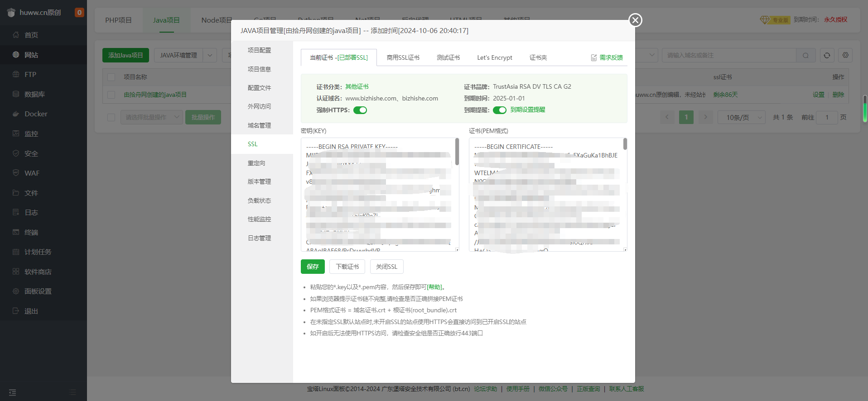
Task: Open the 请选择批量操作 dropdown
Action: pyautogui.click(x=152, y=117)
